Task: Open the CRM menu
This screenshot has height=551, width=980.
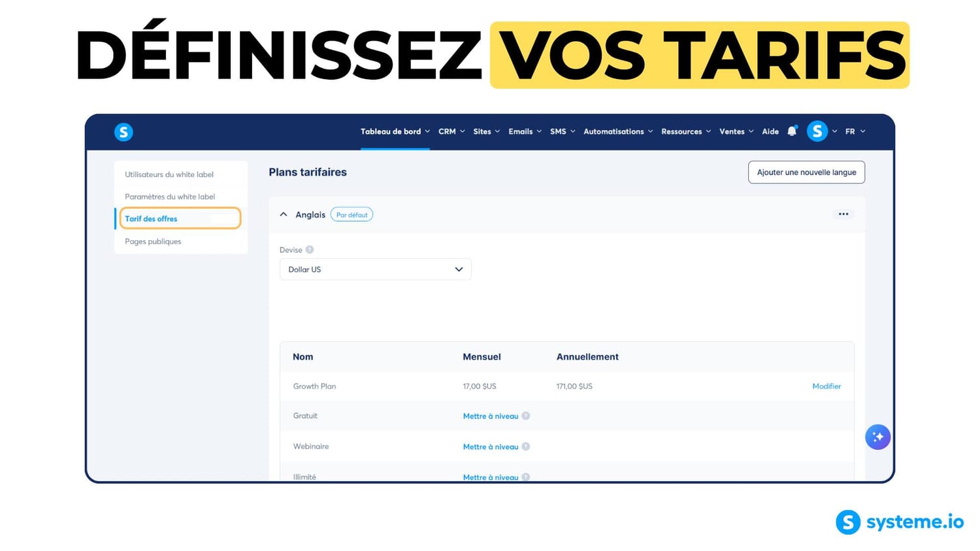Action: pyautogui.click(x=451, y=131)
